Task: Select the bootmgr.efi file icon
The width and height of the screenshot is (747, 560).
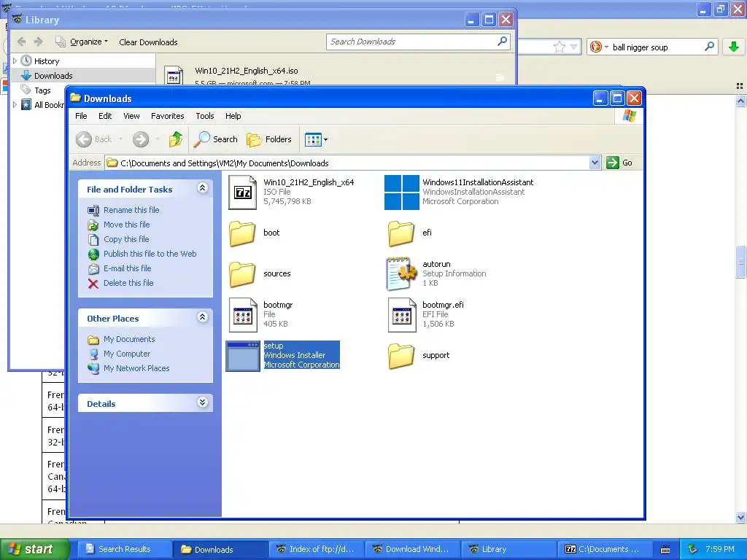Action: 402,315
